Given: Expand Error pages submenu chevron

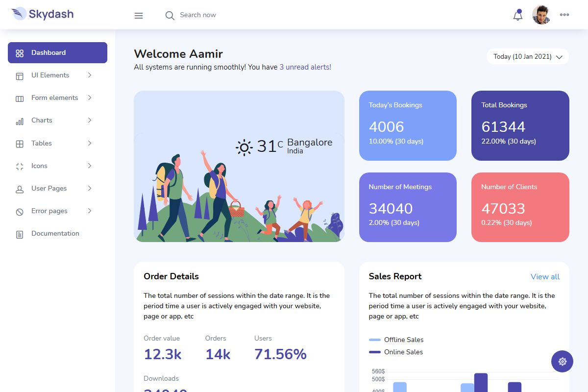Looking at the screenshot, I should point(90,211).
